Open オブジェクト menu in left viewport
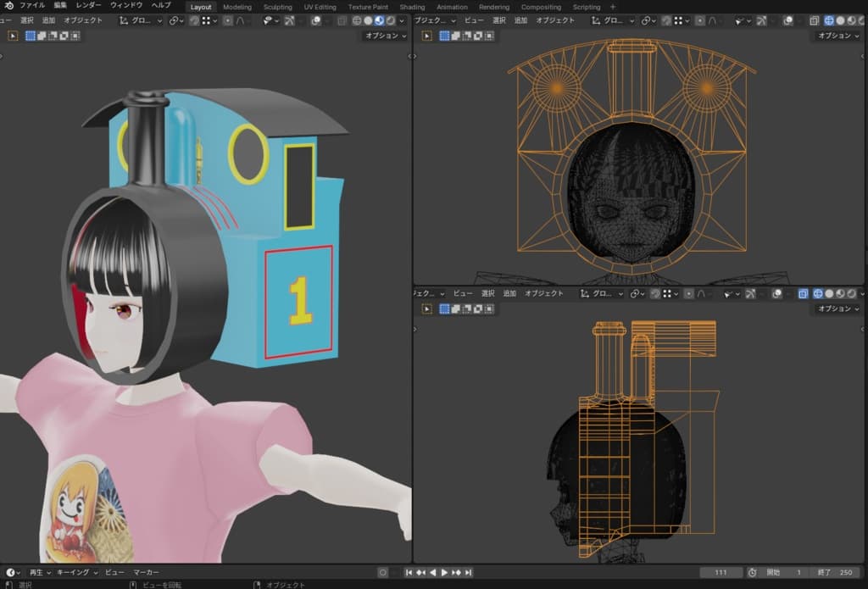868x589 pixels. coord(83,20)
